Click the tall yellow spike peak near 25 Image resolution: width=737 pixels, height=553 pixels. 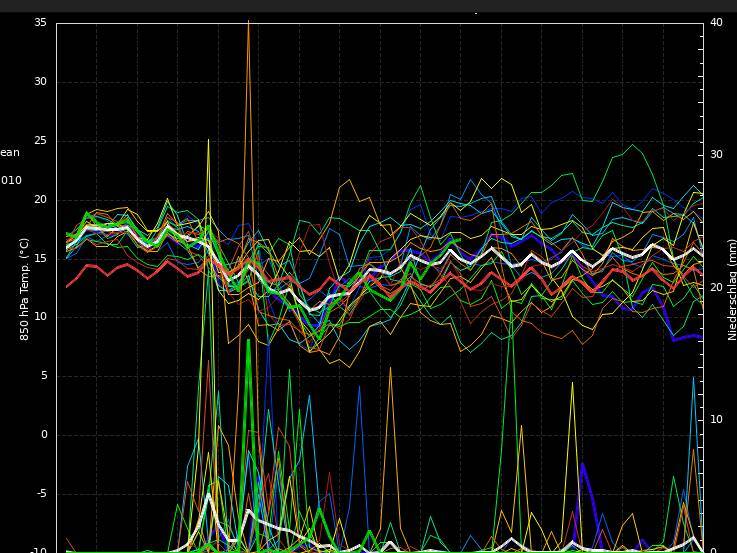[x=208, y=140]
